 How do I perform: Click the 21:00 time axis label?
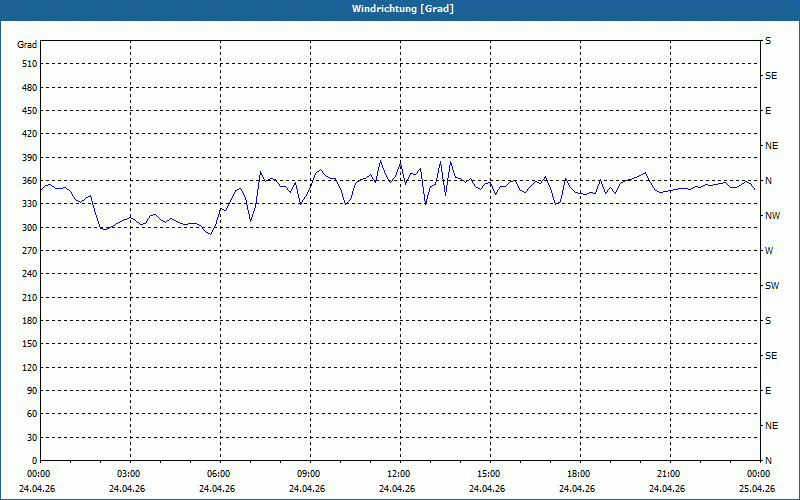(x=669, y=474)
